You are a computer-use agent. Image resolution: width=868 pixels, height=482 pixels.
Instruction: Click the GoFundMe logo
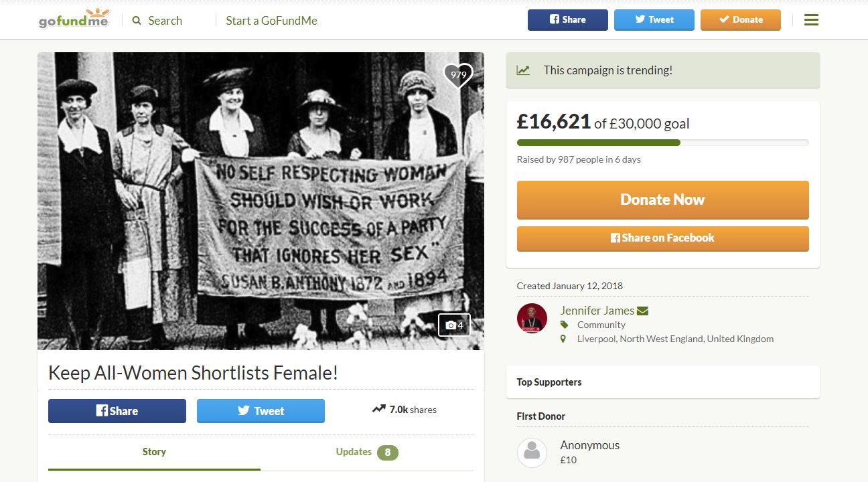click(x=74, y=19)
